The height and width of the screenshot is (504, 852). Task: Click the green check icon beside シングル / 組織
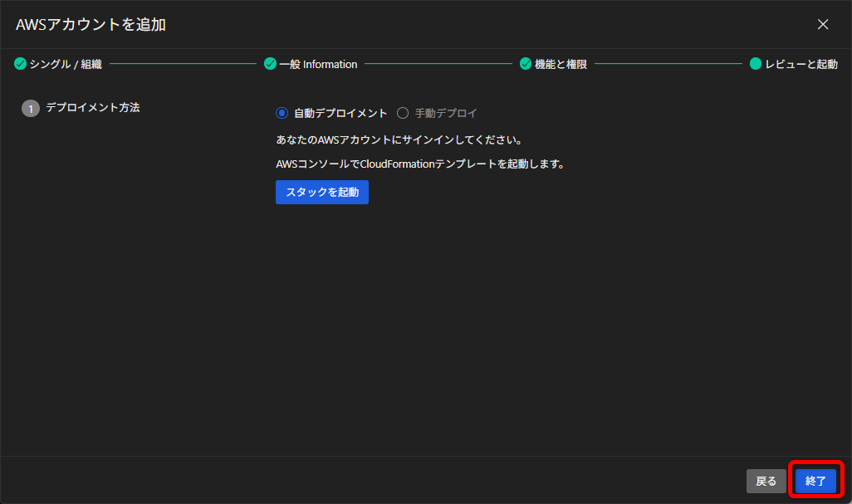[20, 64]
